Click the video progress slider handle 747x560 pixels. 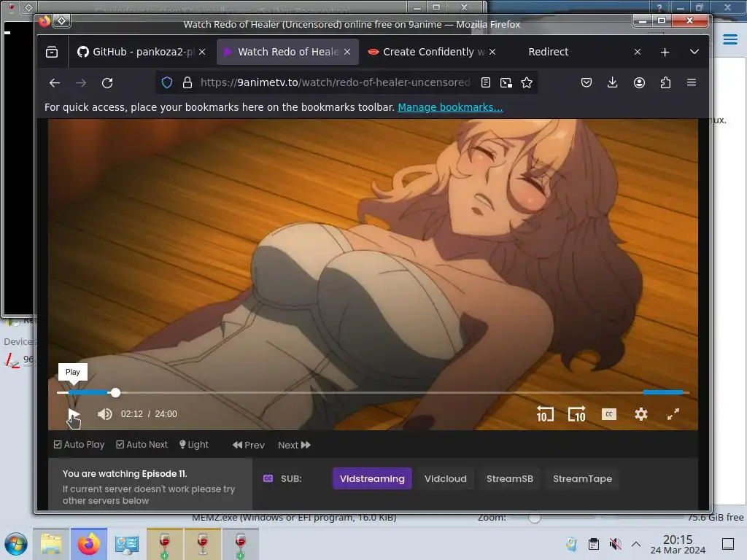pos(115,393)
